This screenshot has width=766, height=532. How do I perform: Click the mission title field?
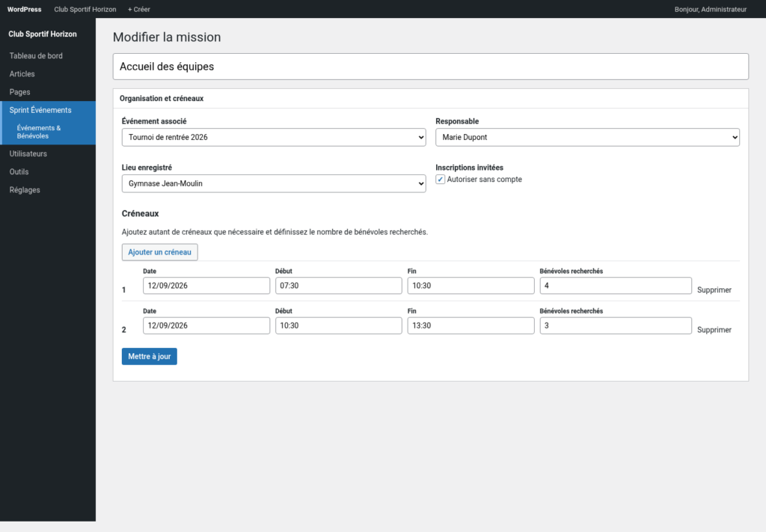click(x=430, y=67)
